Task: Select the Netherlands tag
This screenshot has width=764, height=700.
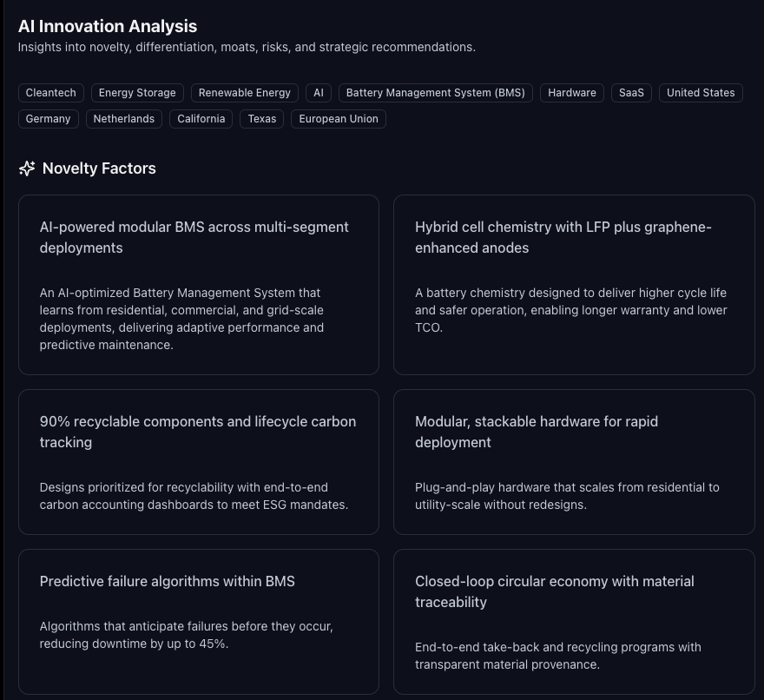Action: [124, 119]
